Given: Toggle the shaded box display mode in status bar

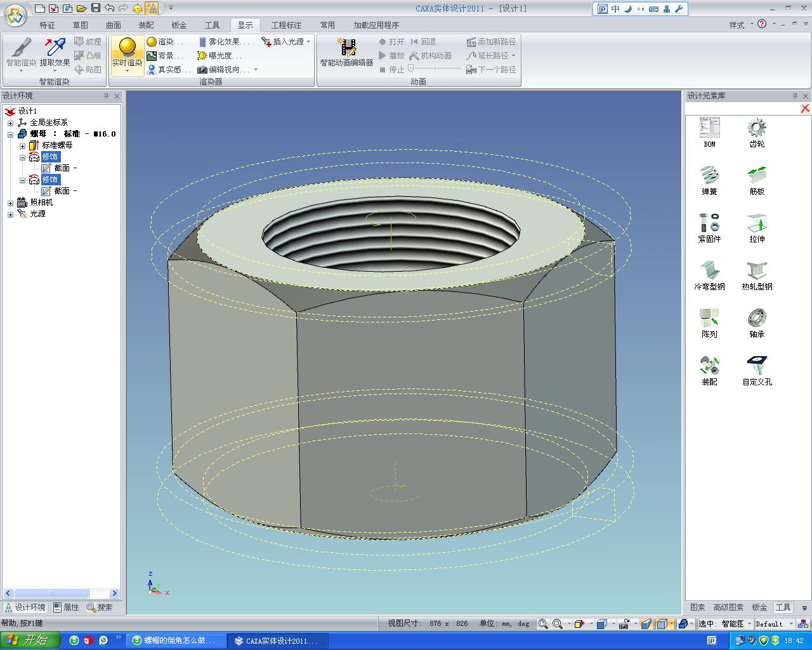Looking at the screenshot, I should [x=662, y=624].
